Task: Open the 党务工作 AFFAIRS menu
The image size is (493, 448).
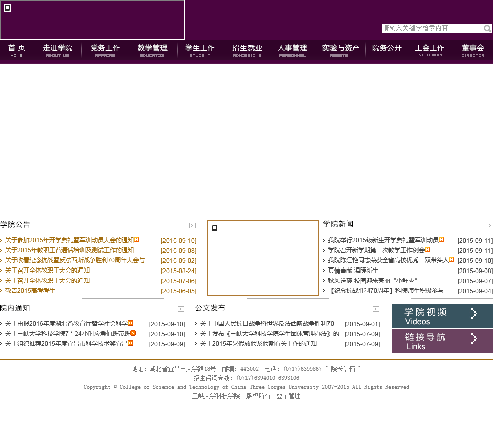Action: [105, 50]
